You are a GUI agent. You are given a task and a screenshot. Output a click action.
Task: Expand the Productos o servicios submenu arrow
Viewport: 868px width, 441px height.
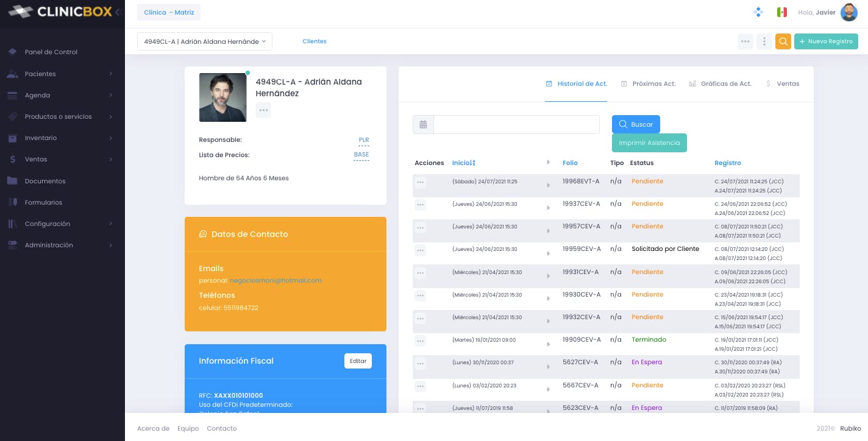point(111,116)
